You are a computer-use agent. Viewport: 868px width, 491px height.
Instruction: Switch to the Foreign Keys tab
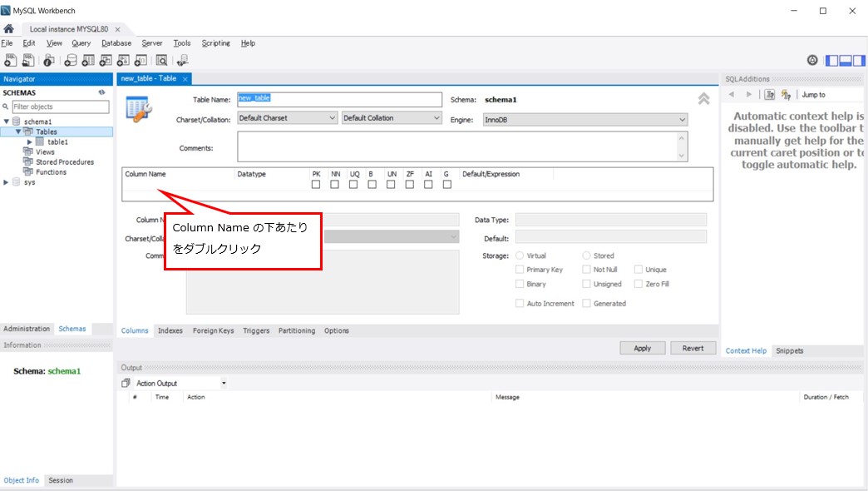[213, 330]
